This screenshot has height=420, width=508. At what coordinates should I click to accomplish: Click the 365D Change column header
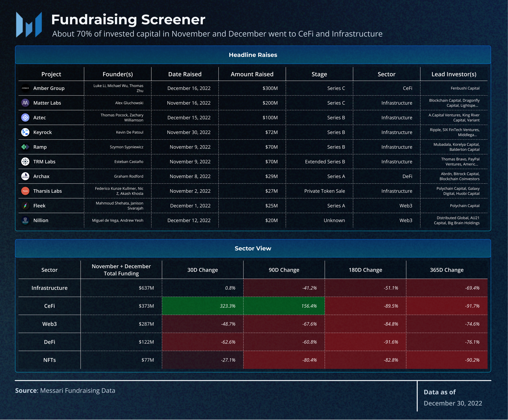coord(447,270)
